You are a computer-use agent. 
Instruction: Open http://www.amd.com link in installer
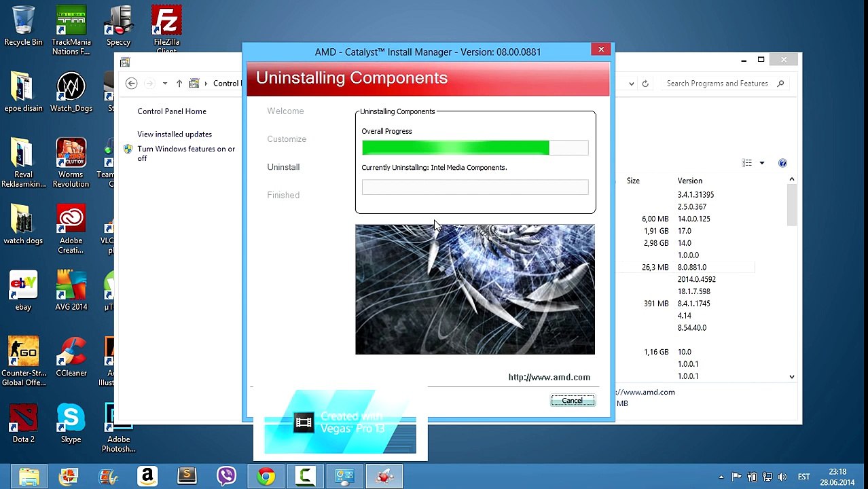[549, 377]
